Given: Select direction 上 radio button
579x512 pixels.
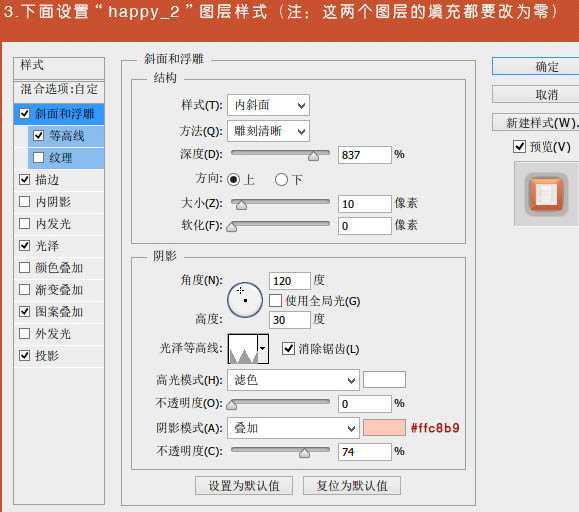Looking at the screenshot, I should pyautogui.click(x=233, y=180).
